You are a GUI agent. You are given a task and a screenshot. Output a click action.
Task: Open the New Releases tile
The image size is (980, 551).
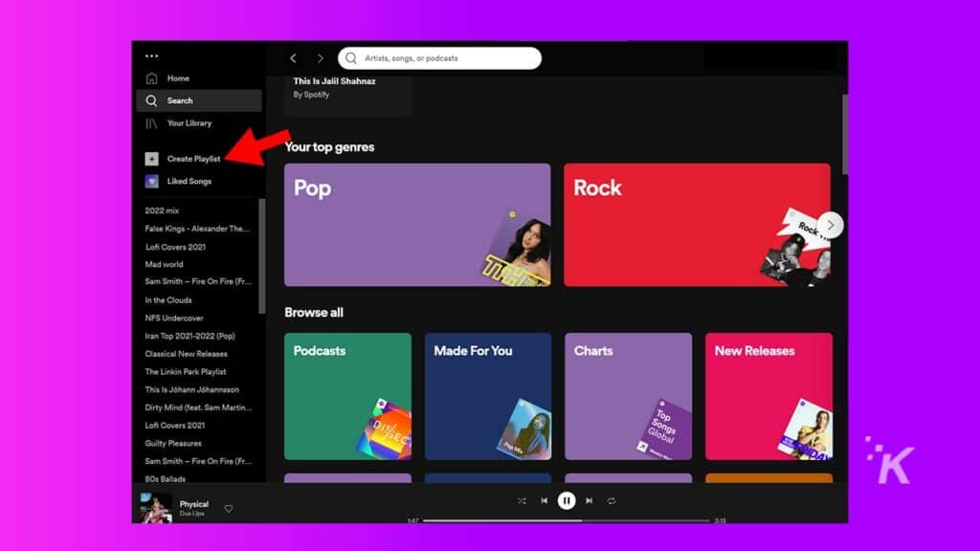768,397
